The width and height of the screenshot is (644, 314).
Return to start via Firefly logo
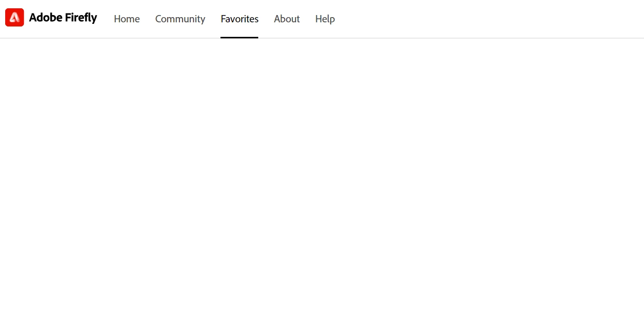coord(15,18)
